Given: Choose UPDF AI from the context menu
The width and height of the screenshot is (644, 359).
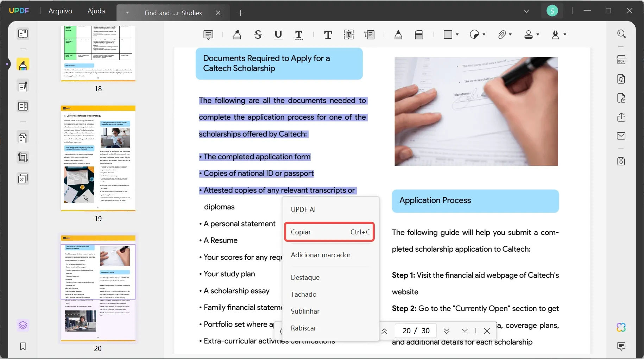Looking at the screenshot, I should [330, 209].
